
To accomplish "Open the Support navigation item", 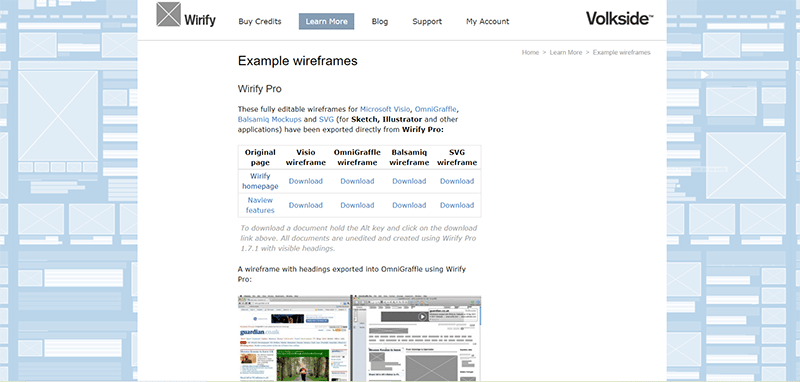I will 427,21.
